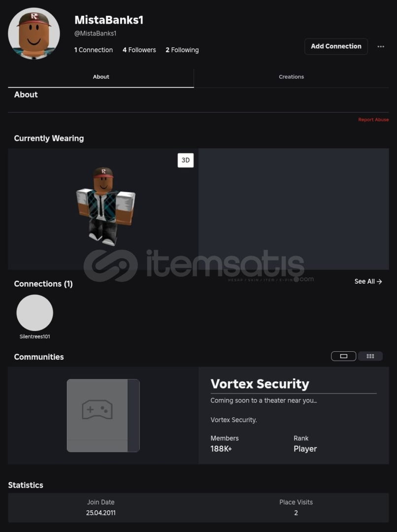Switch to the Creations tab
Viewport: 397px width, 532px height.
[291, 77]
